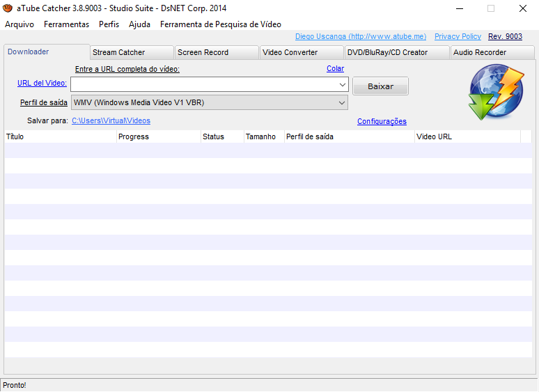539x392 pixels.
Task: Open Ferramenta de Pesquisa de Vídeo menu
Action: click(221, 24)
